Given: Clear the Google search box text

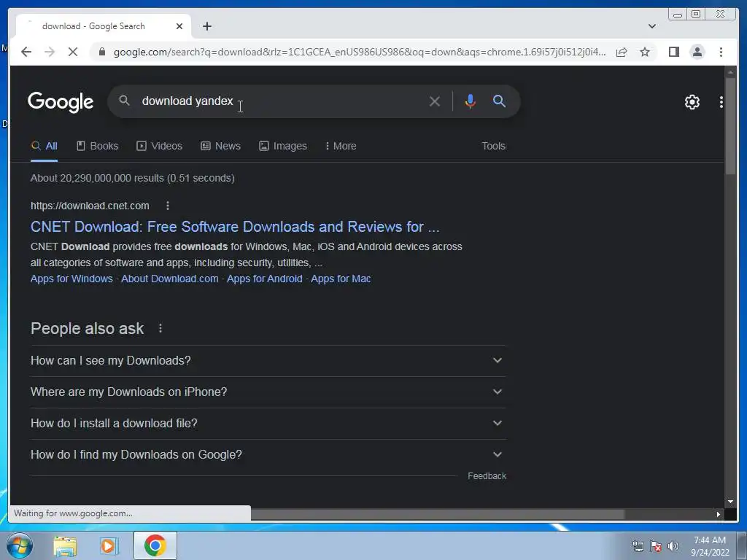Looking at the screenshot, I should click(434, 101).
